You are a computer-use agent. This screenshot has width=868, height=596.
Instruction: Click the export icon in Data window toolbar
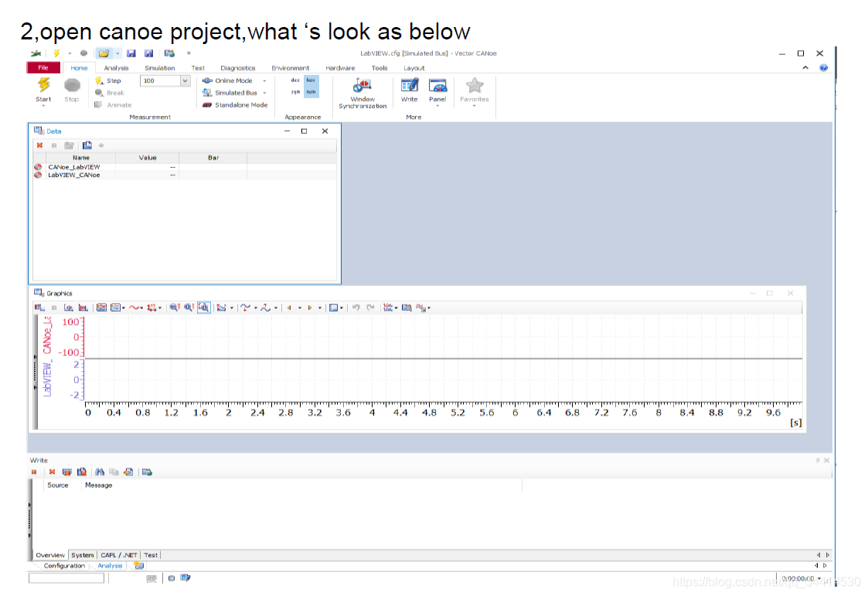87,145
